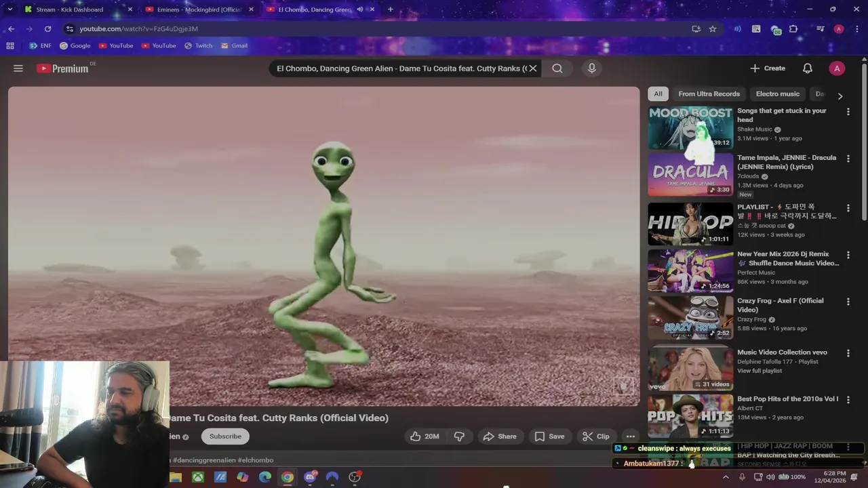Go to YouTube Premium home logo
This screenshot has height=488, width=868.
(x=62, y=68)
